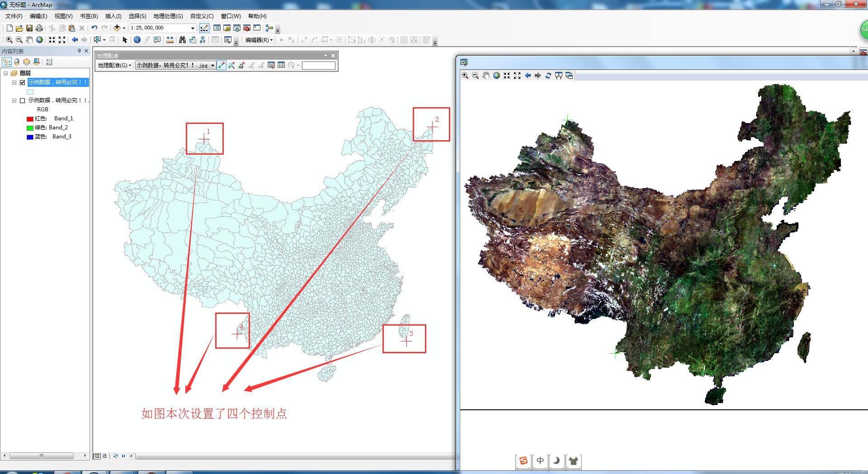Switch table of contents to List By Source
The width and height of the screenshot is (868, 474).
[17, 62]
